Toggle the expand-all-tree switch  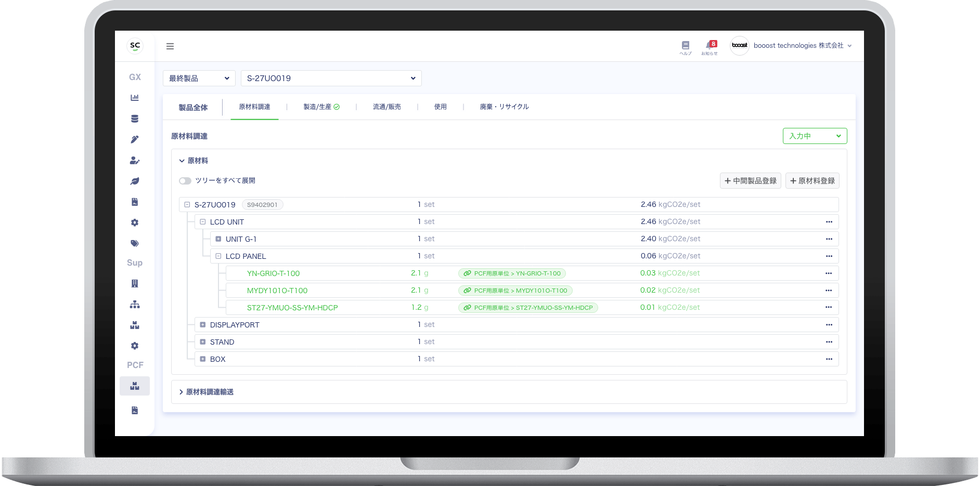coord(185,181)
